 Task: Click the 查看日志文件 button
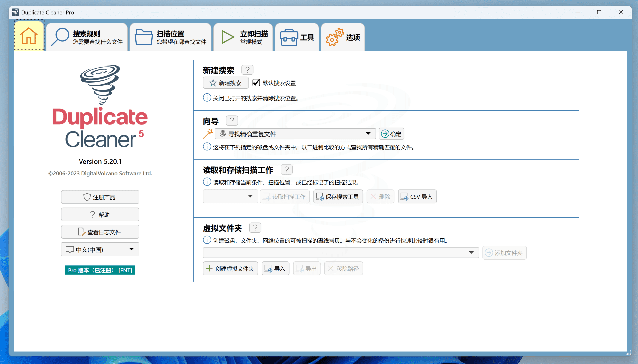click(x=100, y=232)
